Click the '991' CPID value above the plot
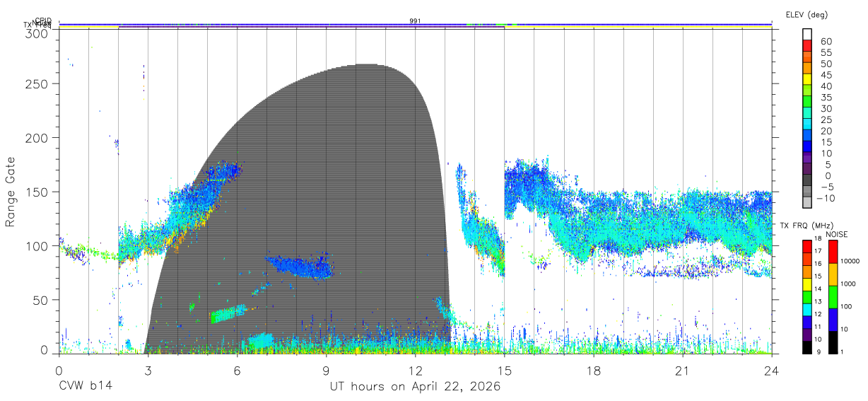 [x=415, y=21]
